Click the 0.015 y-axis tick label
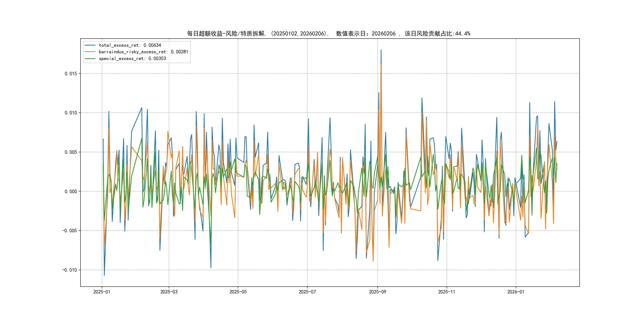 tap(71, 74)
